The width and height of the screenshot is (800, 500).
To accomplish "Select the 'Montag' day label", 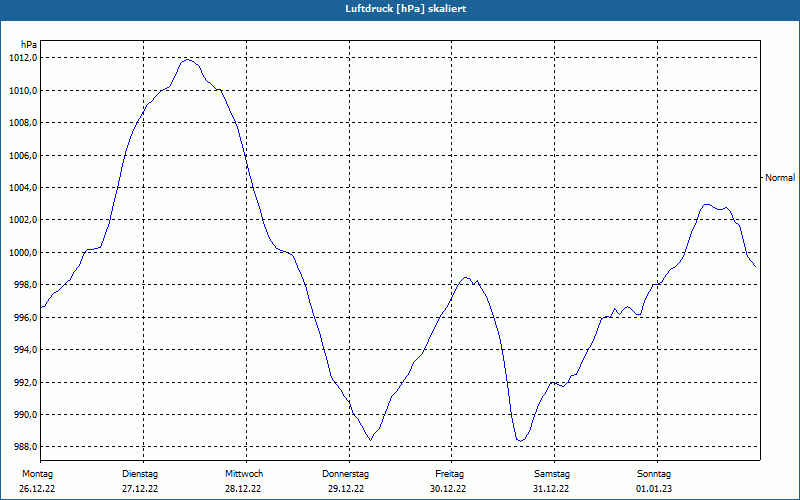I will (x=37, y=474).
